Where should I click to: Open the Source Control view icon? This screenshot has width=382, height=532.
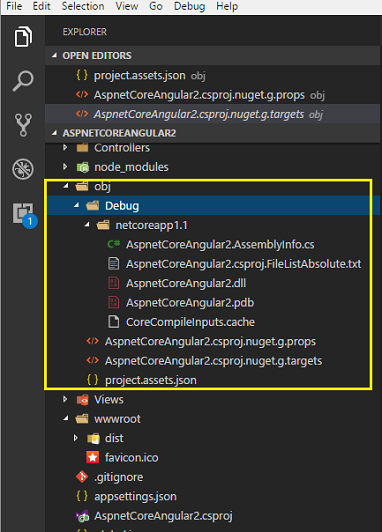tap(23, 125)
